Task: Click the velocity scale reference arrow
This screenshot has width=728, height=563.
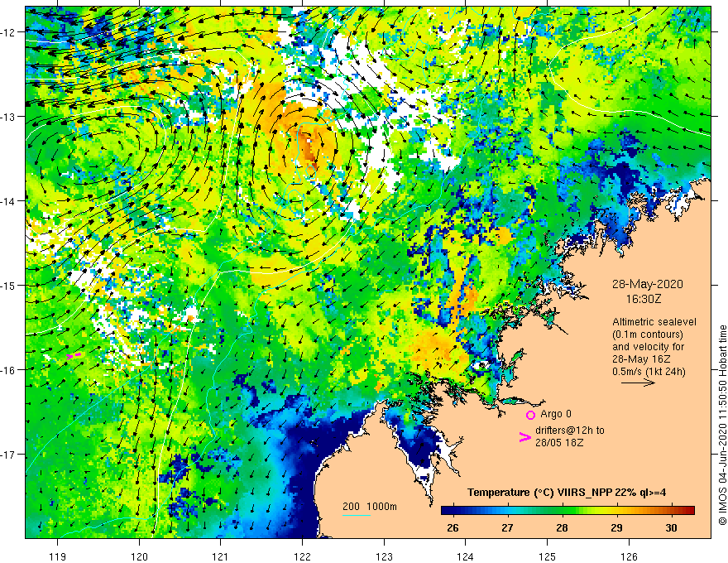Action: [x=638, y=383]
